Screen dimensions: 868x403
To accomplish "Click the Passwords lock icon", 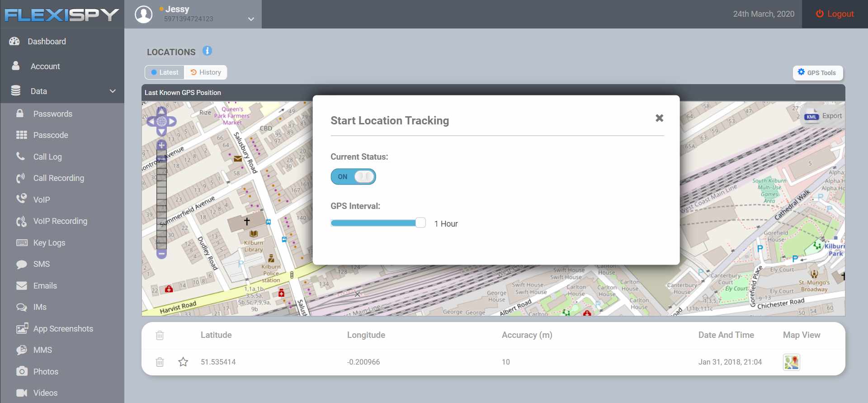I will tap(20, 114).
